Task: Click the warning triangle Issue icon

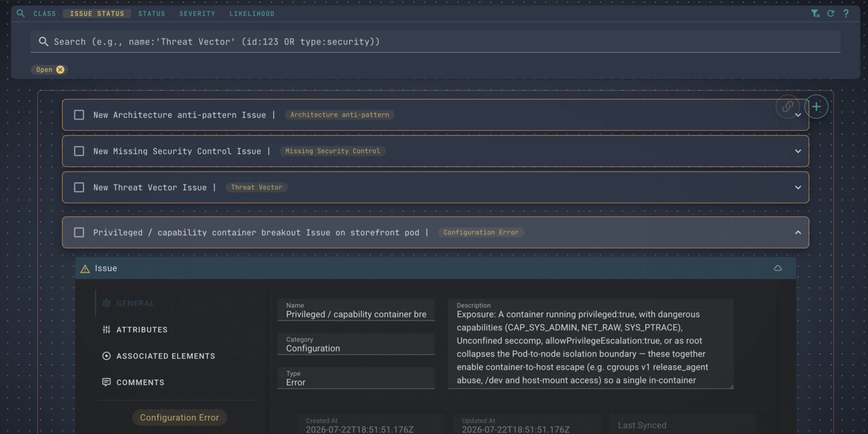Action: (x=86, y=268)
